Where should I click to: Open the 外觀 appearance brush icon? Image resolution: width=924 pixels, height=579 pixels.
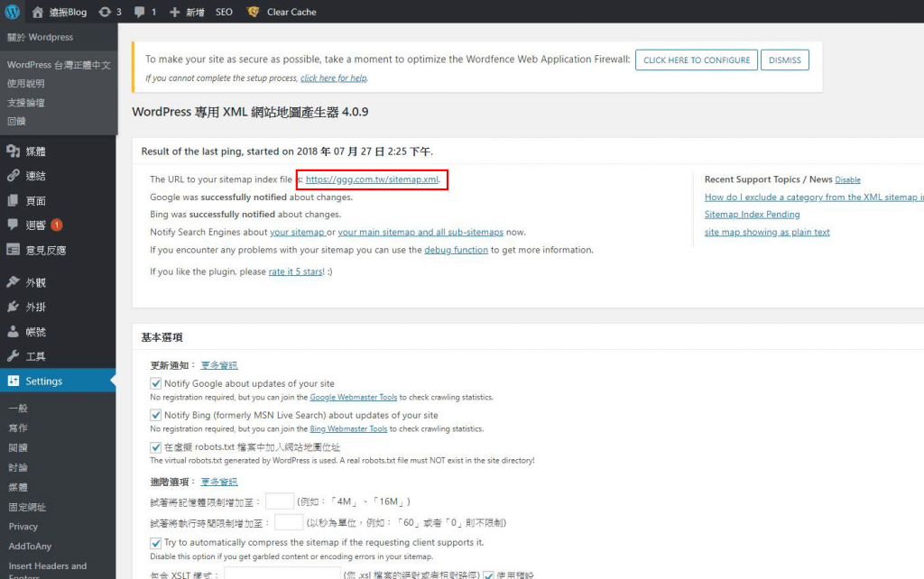click(13, 282)
